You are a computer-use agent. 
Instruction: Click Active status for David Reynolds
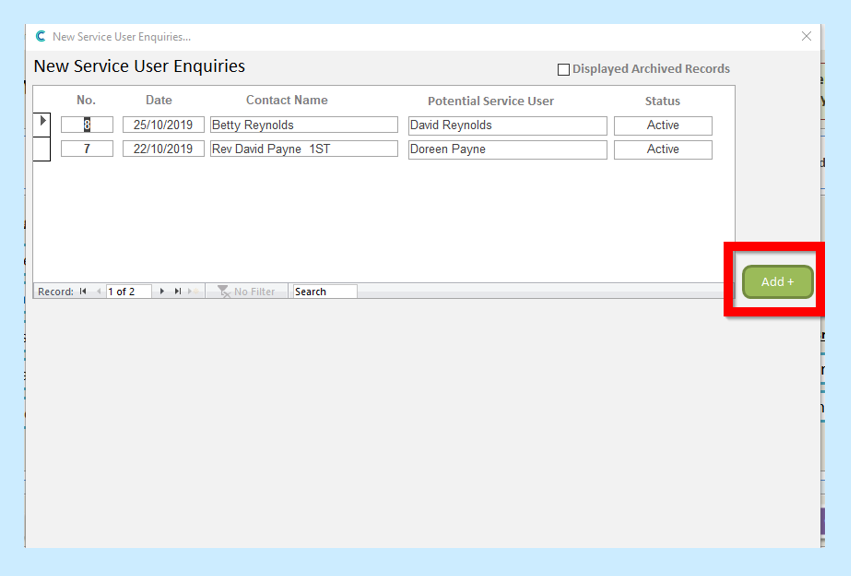point(662,125)
